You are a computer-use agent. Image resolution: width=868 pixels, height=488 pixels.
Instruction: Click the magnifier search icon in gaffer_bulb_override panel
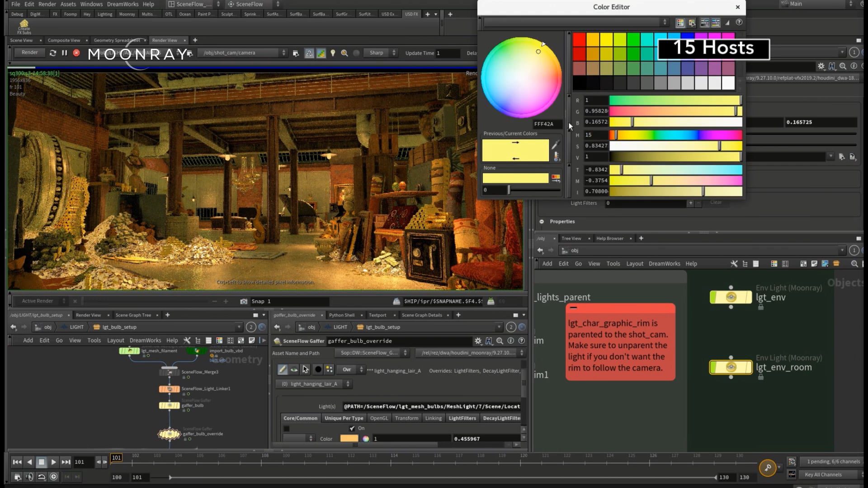click(500, 341)
